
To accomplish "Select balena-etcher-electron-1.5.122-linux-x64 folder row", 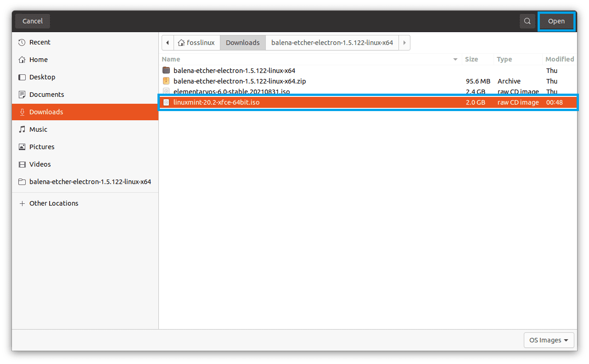I will (x=368, y=71).
